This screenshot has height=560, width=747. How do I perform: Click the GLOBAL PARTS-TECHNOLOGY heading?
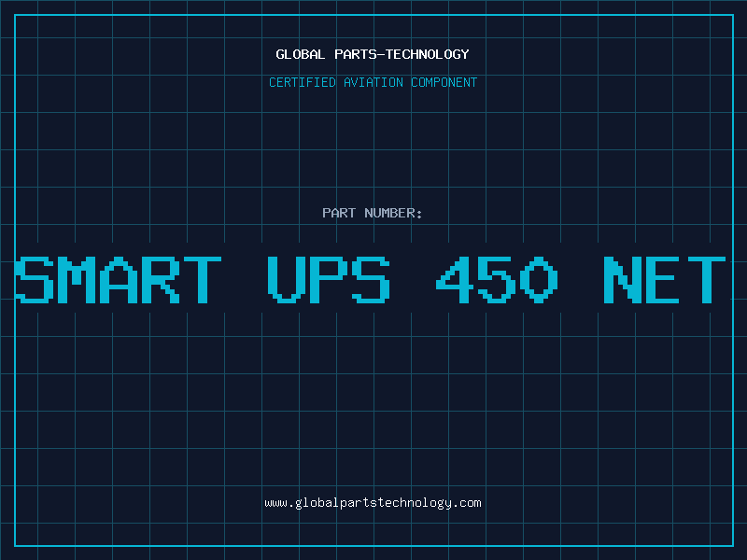point(373,54)
